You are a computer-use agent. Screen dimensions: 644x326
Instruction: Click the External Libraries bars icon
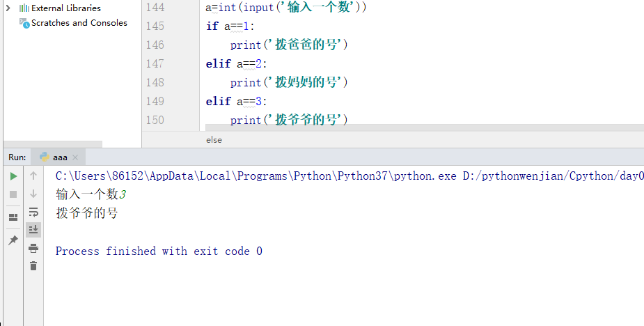pyautogui.click(x=24, y=8)
